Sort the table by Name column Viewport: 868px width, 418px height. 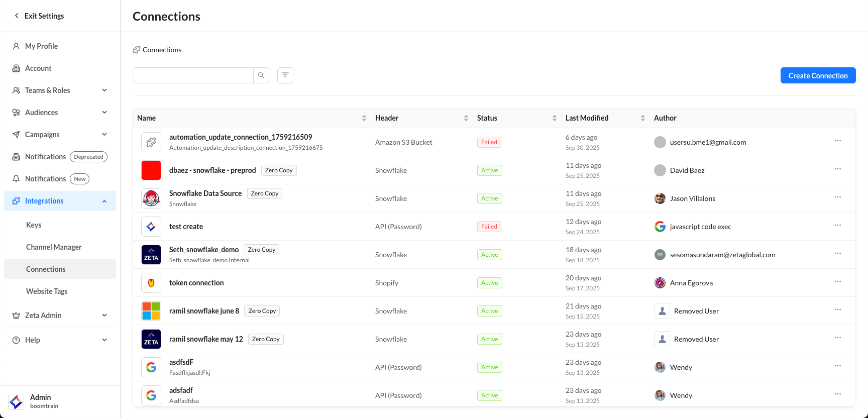coord(364,118)
